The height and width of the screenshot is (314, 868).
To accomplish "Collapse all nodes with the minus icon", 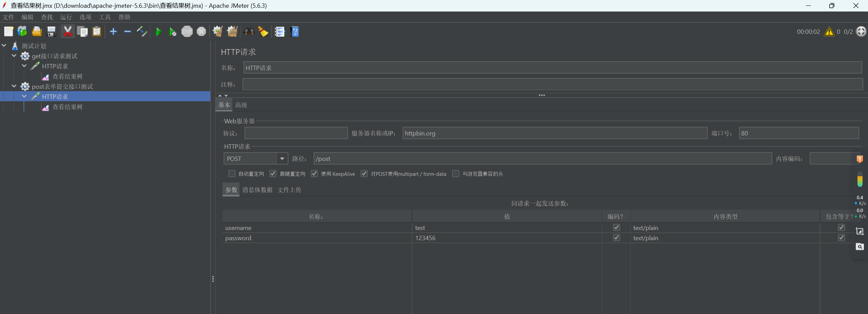I will click(128, 32).
